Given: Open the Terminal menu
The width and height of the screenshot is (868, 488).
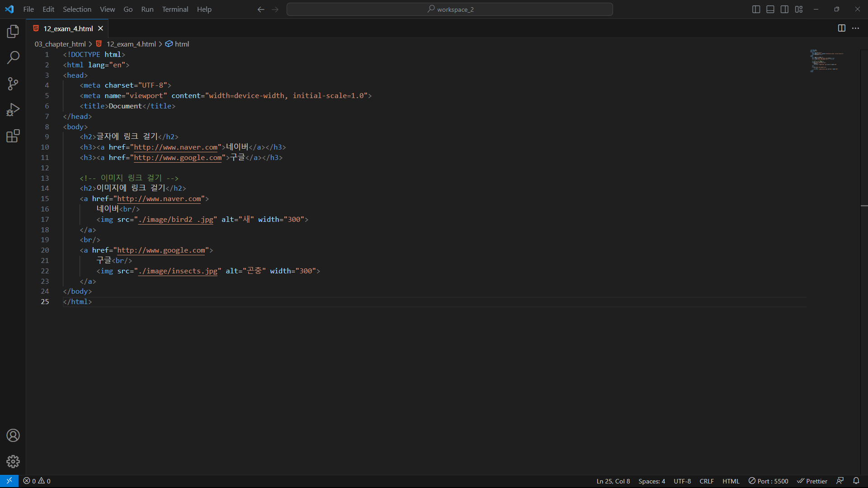Looking at the screenshot, I should (x=175, y=9).
